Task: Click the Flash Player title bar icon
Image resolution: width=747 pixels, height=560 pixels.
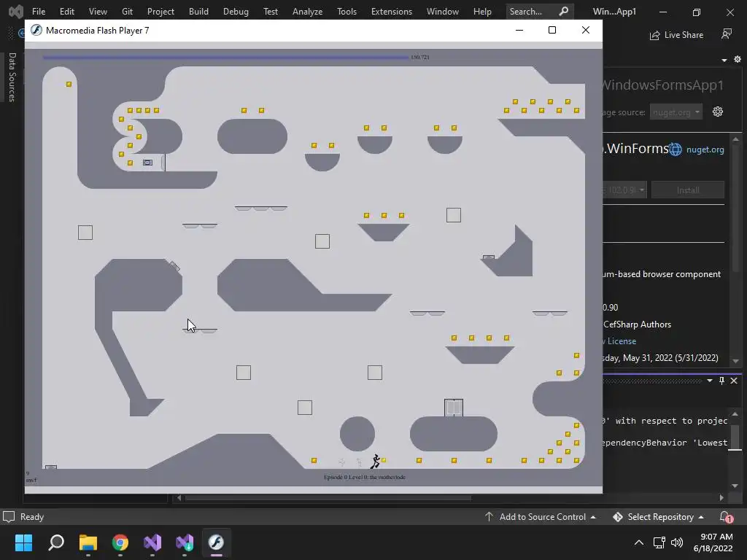Action: click(x=36, y=31)
